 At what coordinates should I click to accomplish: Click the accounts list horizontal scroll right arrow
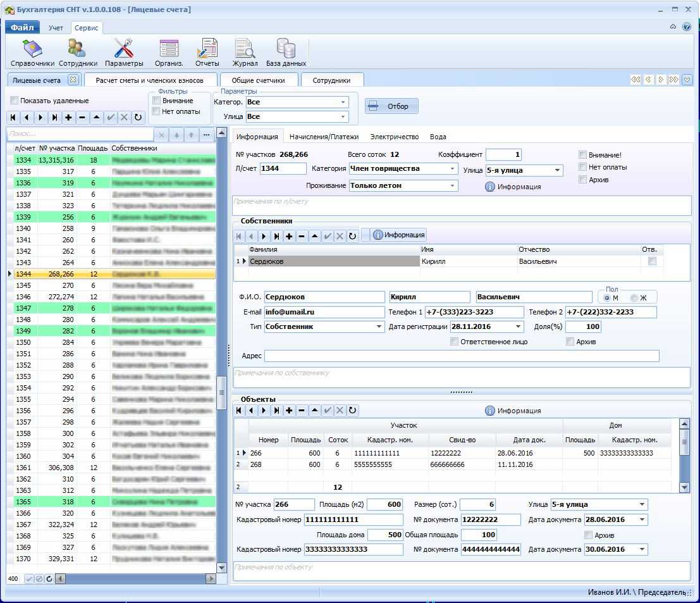pos(211,579)
